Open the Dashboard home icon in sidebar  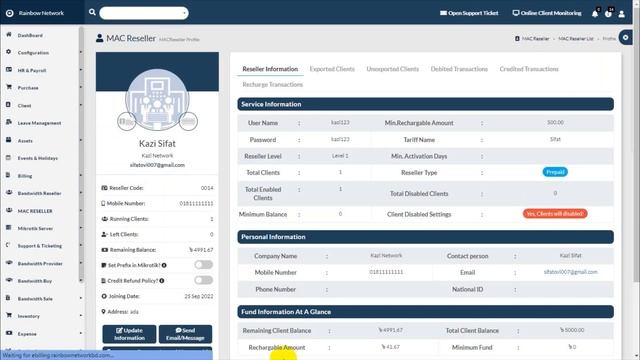coord(9,35)
